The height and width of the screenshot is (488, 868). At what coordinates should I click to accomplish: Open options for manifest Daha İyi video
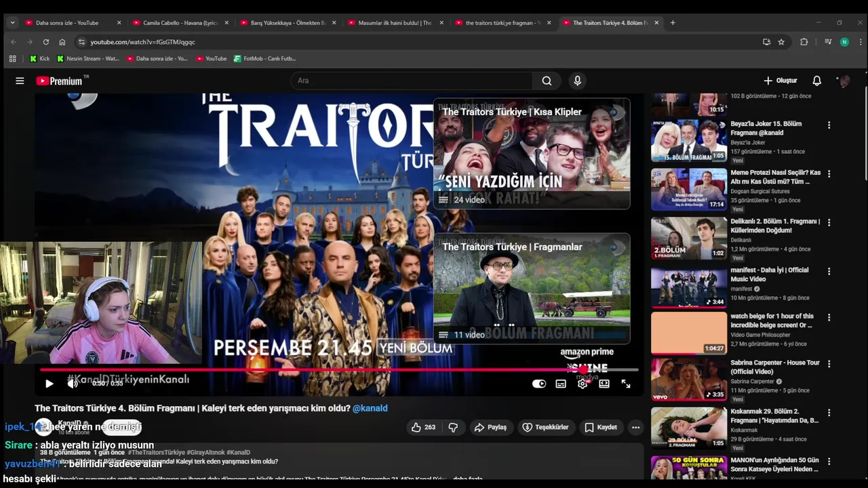(829, 271)
